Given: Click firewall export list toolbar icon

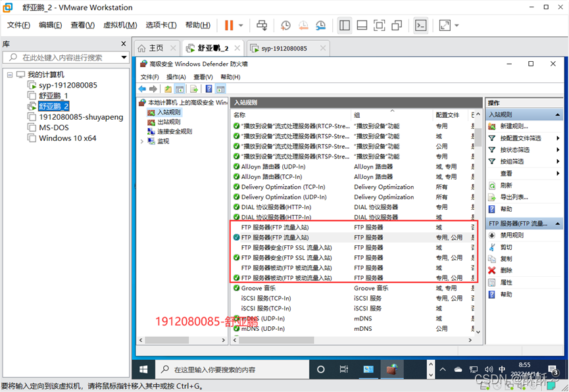Looking at the screenshot, I should tap(194, 89).
